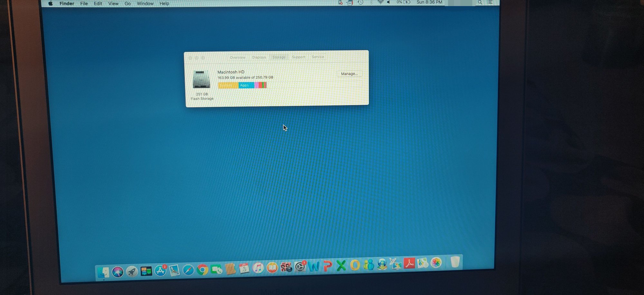Click the volume icon in menu bar
The image size is (644, 295).
coord(389,2)
